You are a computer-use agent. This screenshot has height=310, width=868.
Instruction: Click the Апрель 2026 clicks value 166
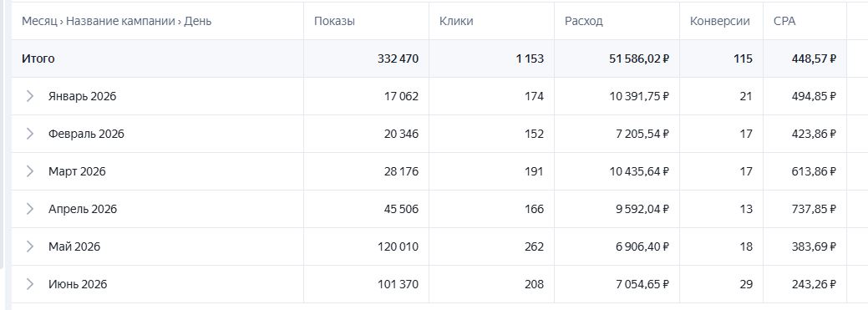pos(536,209)
